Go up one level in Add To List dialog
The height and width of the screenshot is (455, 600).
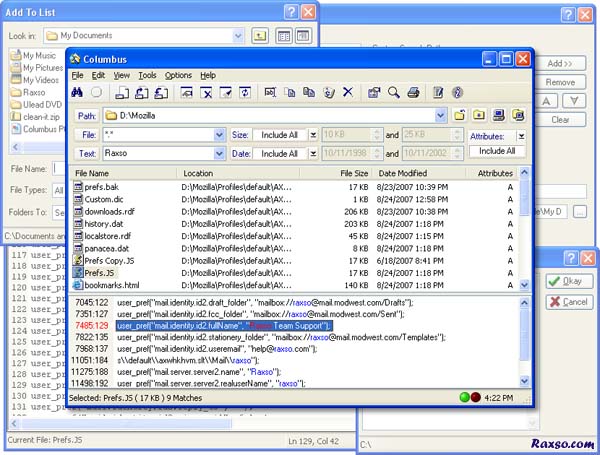click(260, 36)
